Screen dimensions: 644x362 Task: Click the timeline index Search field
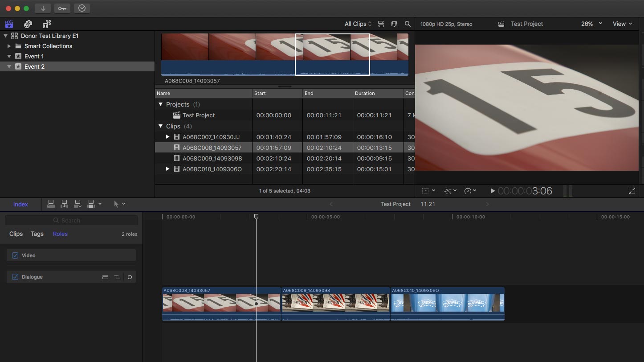[71, 220]
